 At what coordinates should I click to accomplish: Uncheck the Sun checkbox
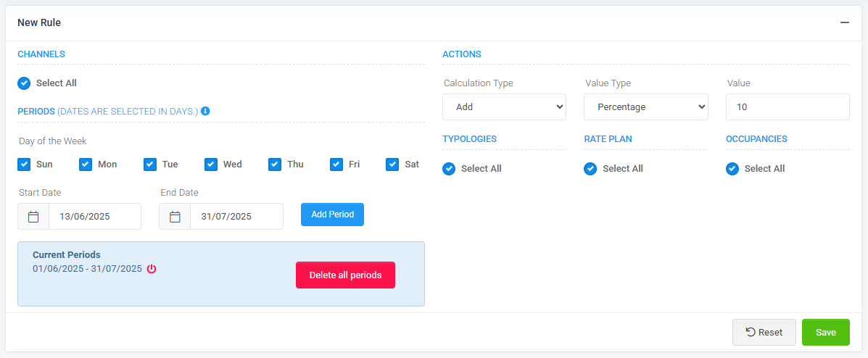click(x=24, y=165)
